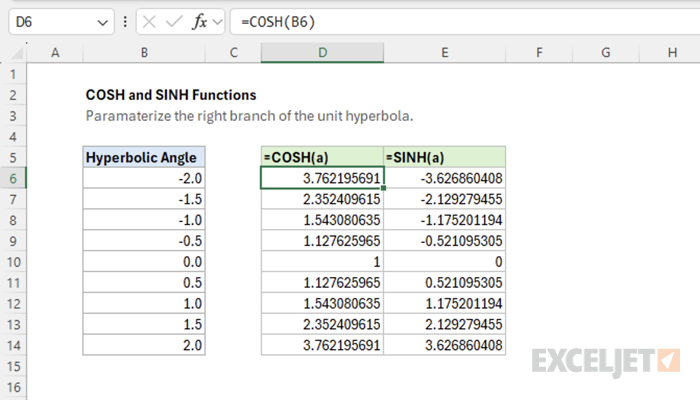This screenshot has width=700, height=400.
Task: Select column E header
Action: pos(445,53)
